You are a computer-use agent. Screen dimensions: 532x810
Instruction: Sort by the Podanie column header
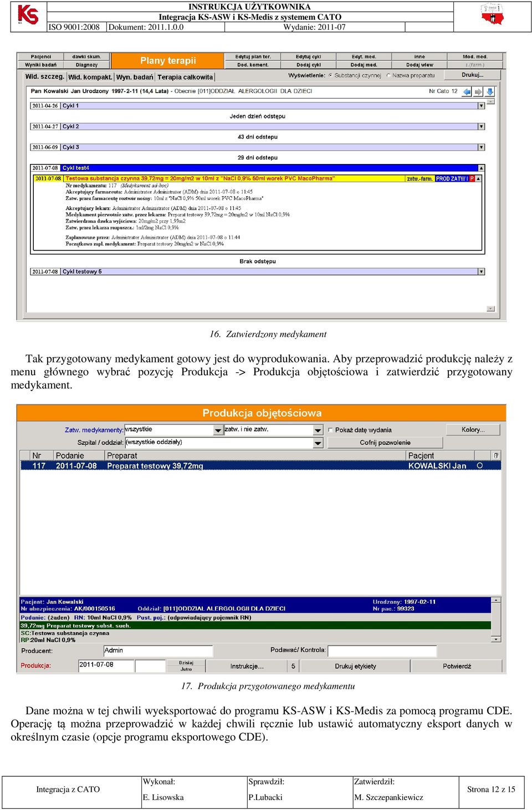[x=79, y=455]
